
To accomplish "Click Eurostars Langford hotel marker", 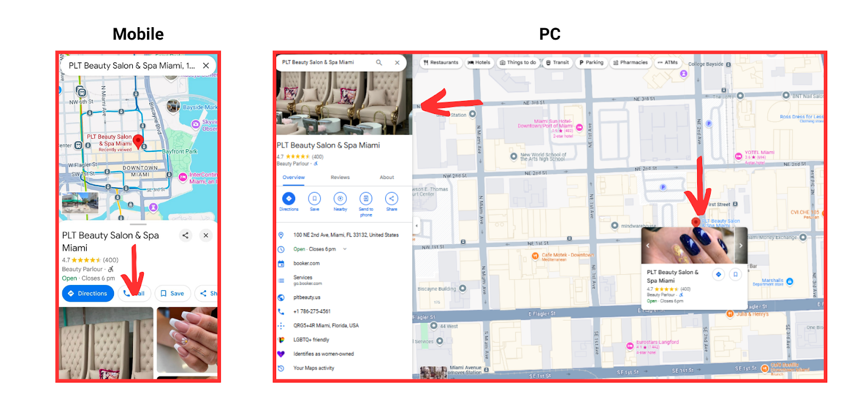I will pos(630,346).
